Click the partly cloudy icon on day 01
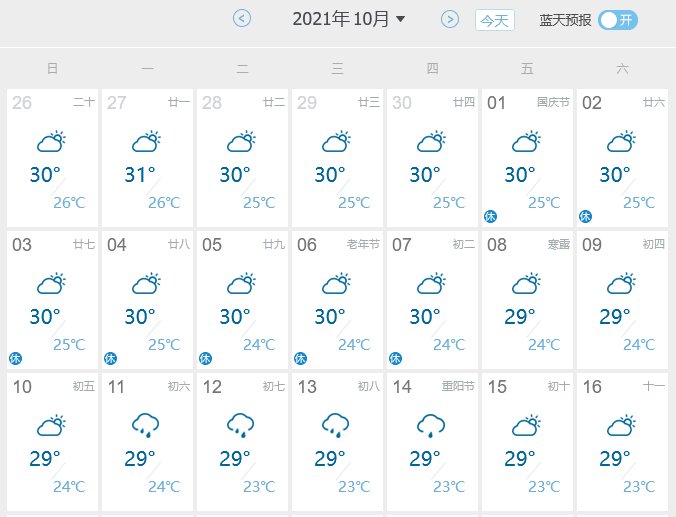The image size is (676, 517). [x=526, y=141]
